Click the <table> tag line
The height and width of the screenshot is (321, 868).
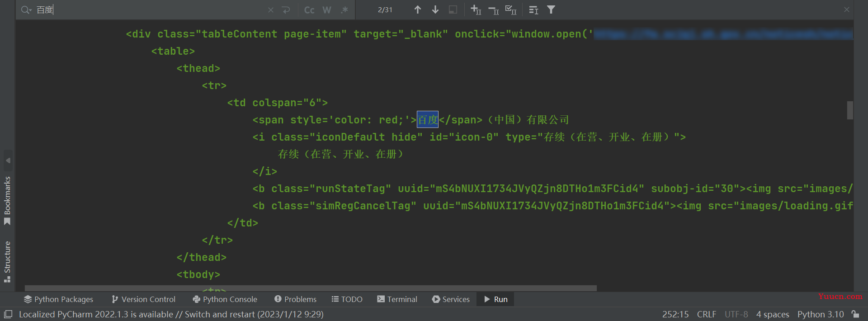pyautogui.click(x=173, y=51)
